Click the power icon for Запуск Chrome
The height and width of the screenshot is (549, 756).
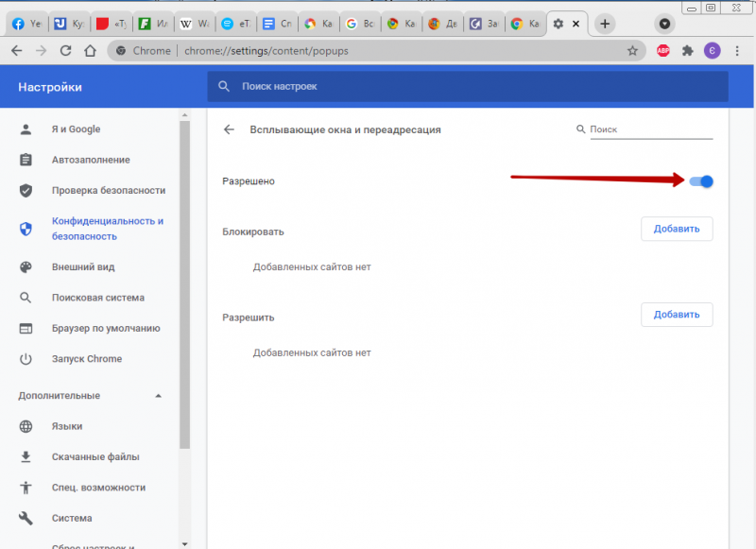tap(26, 359)
